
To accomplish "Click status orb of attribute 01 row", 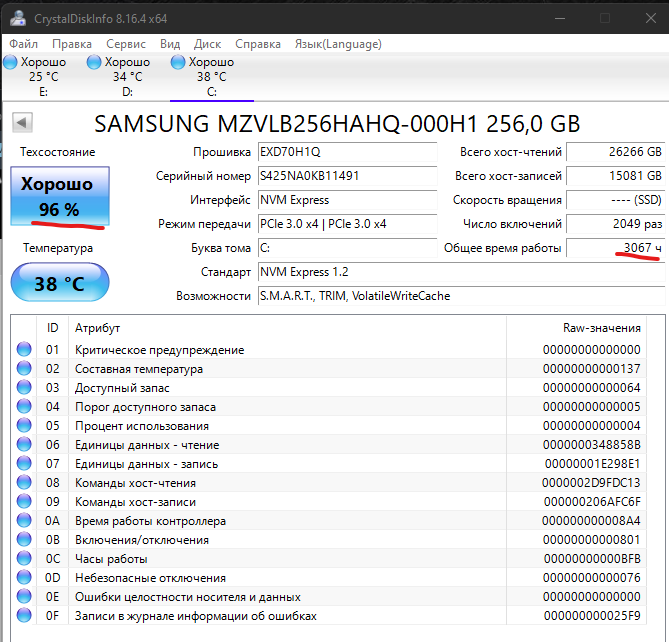I will [x=24, y=349].
